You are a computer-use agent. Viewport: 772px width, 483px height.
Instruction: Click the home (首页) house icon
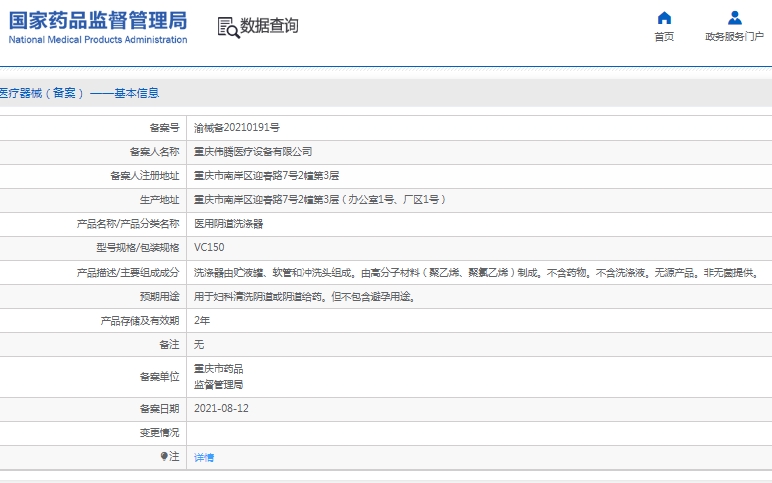point(664,18)
